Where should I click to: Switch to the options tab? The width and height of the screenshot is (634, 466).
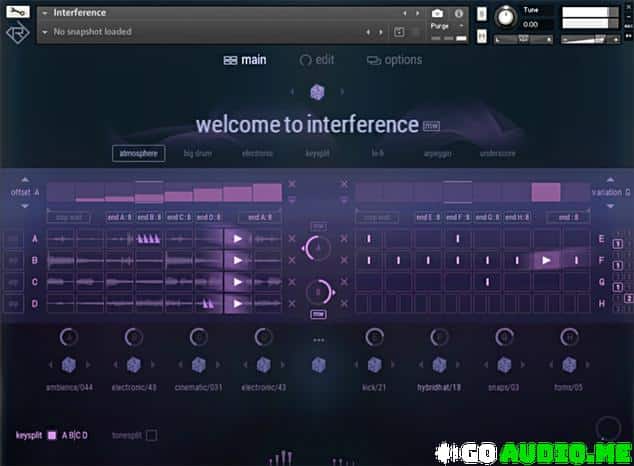[394, 60]
